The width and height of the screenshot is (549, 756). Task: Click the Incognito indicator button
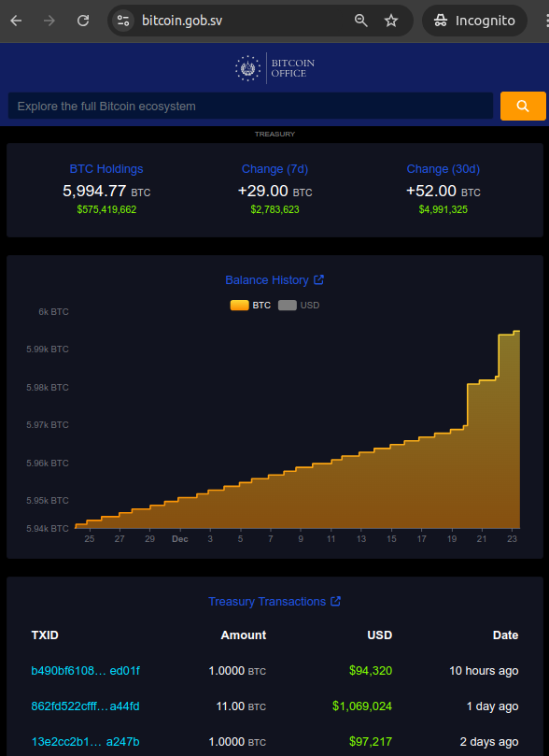pyautogui.click(x=474, y=21)
